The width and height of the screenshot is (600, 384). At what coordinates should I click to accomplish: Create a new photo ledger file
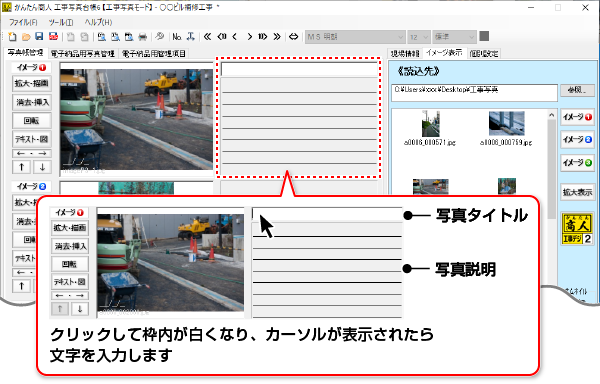tap(12, 37)
